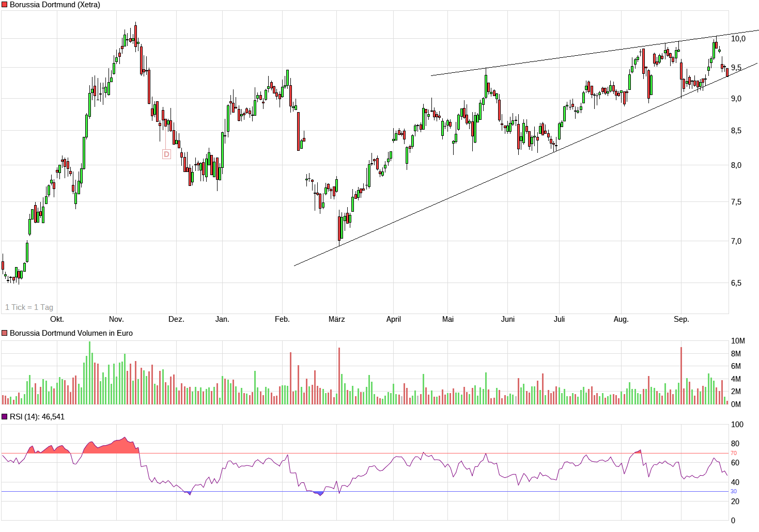Click the red legend square beside Borussia Dortmund (Xetra)
Image resolution: width=759 pixels, height=532 pixels.
tap(5, 5)
